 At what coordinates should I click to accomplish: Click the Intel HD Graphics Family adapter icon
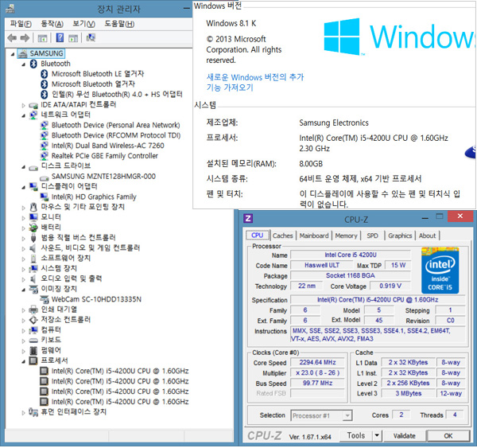[44, 197]
